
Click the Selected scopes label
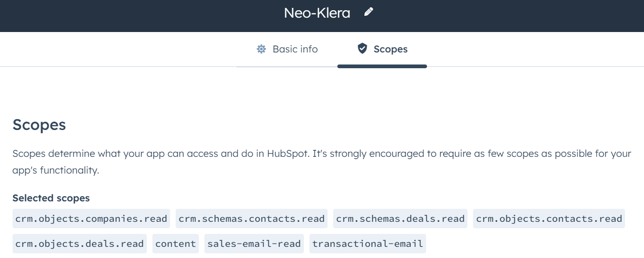click(x=51, y=198)
